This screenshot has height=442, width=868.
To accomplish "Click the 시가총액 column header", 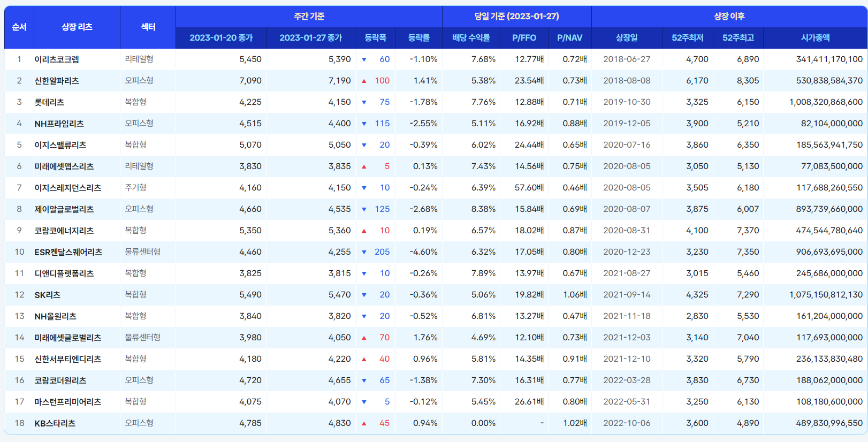I will (816, 38).
